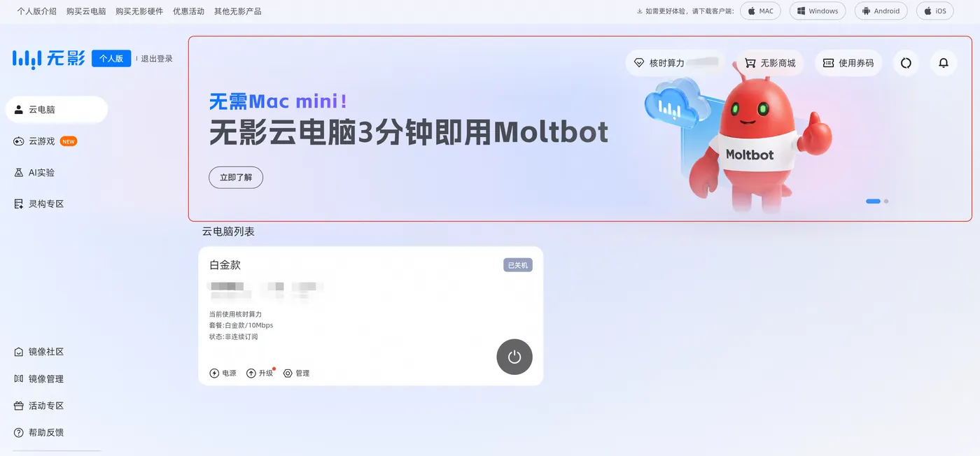Click 升级 upgrade icon on the card
Viewport: 980px width, 456px height.
[x=260, y=373]
